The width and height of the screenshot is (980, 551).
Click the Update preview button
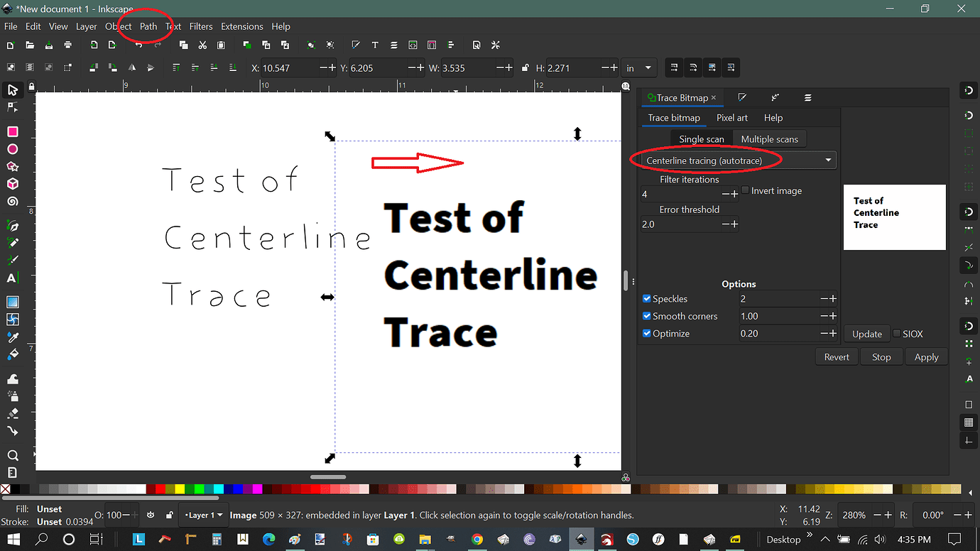(866, 334)
